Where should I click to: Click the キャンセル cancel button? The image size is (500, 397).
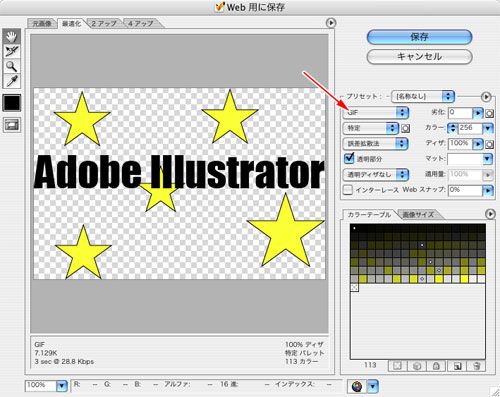click(419, 57)
